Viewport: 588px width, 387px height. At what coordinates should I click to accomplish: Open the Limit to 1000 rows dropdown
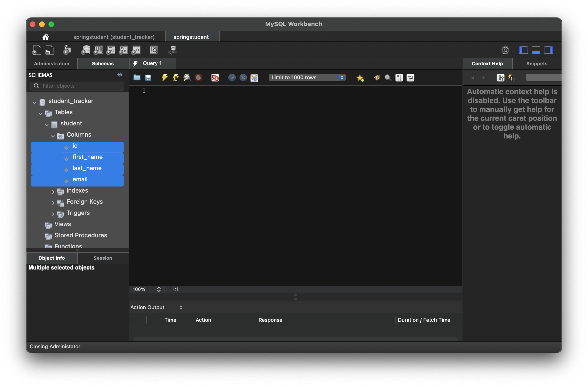tap(307, 77)
